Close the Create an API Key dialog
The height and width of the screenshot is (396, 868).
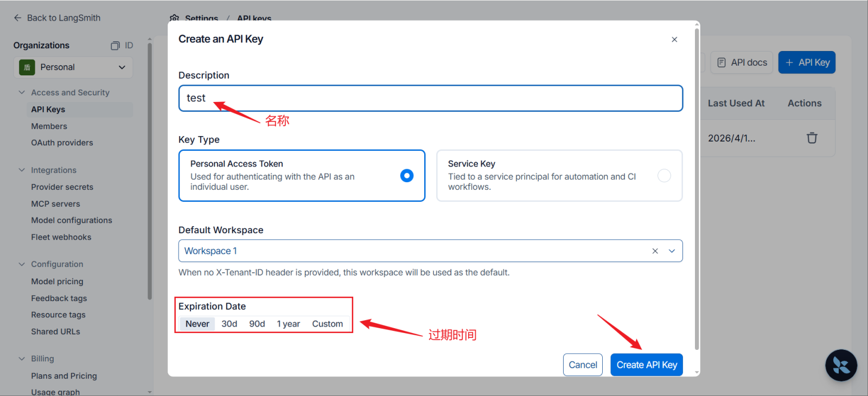(674, 40)
